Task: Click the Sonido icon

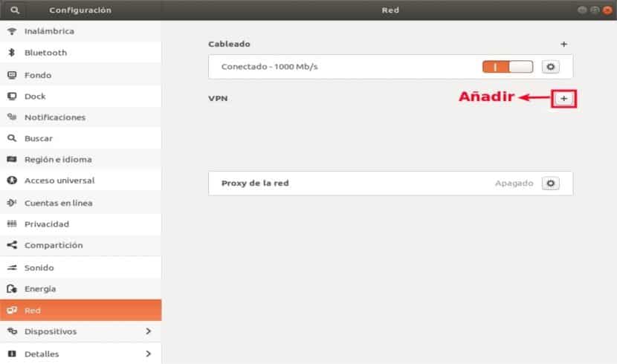Action: (x=12, y=267)
